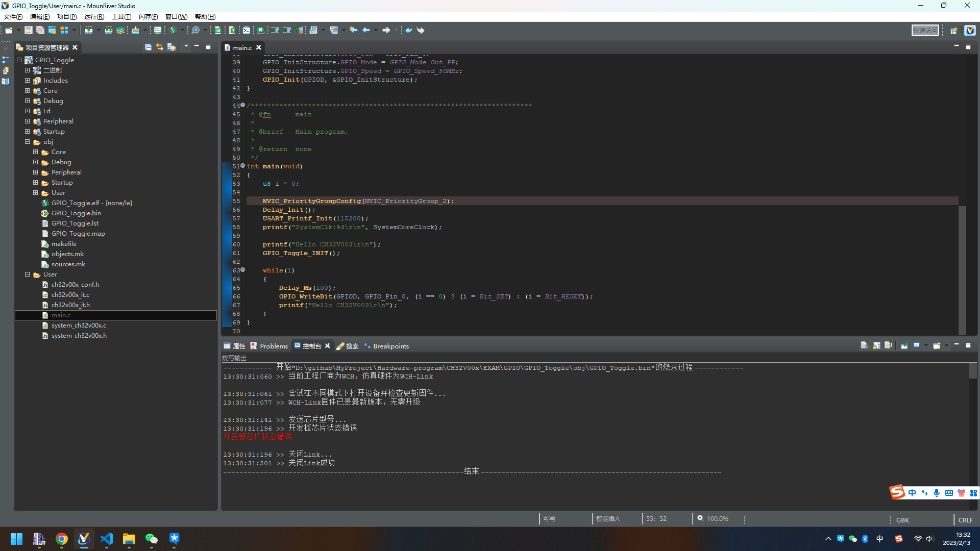Click the green bug Debug icon

pos(173,30)
